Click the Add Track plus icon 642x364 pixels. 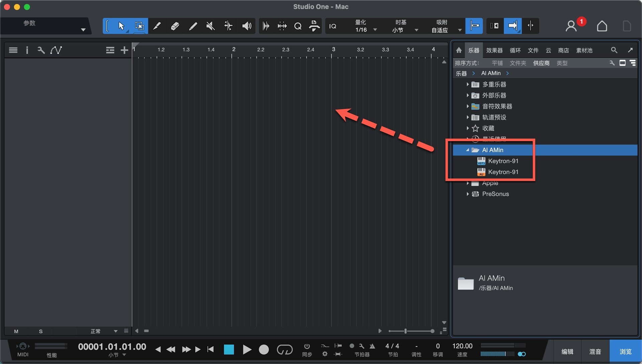[124, 50]
